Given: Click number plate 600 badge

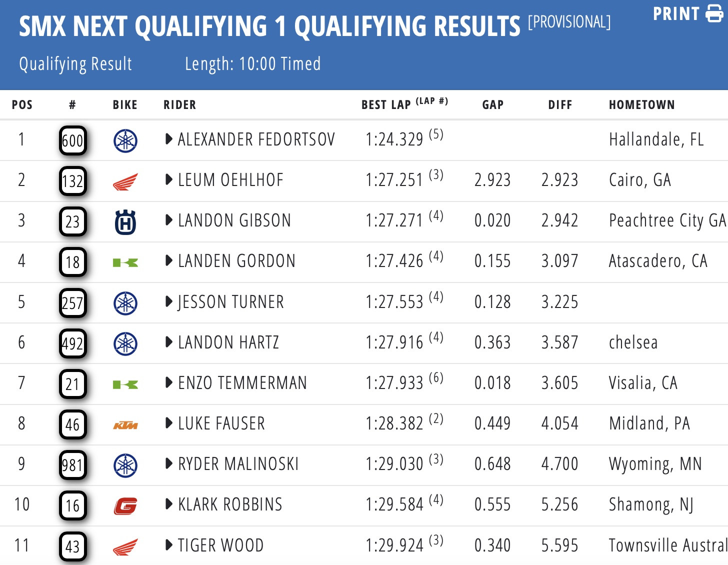Looking at the screenshot, I should click(73, 140).
